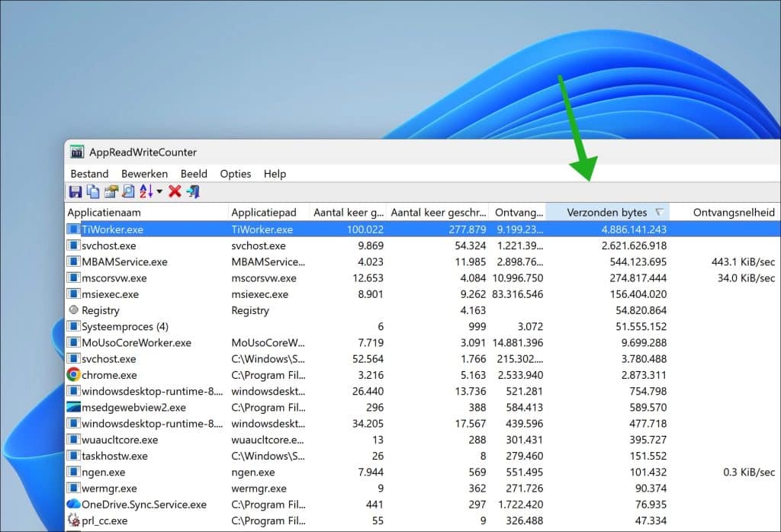Click the MBAMService.exe row icon
The image size is (781, 532).
73,261
